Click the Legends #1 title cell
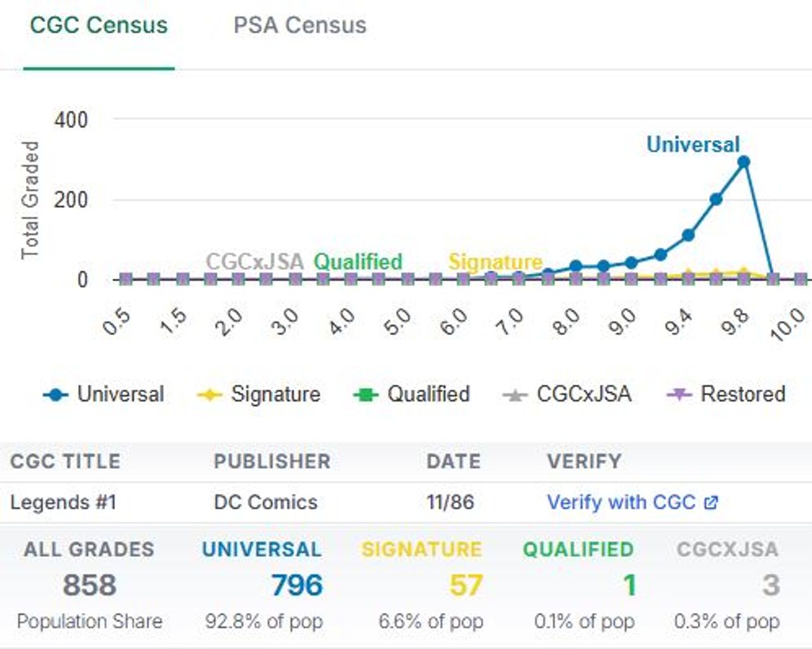The width and height of the screenshot is (812, 649). click(x=63, y=502)
